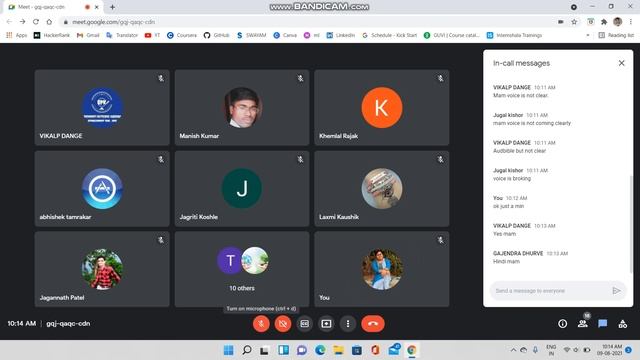Open the GitHub bookmark
The image size is (640, 360).
tap(217, 36)
